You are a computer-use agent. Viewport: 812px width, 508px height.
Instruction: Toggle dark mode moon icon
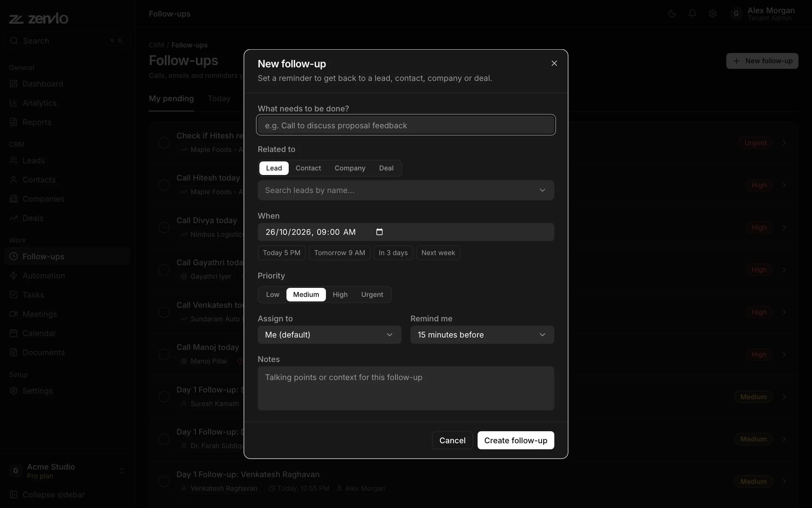(x=672, y=14)
